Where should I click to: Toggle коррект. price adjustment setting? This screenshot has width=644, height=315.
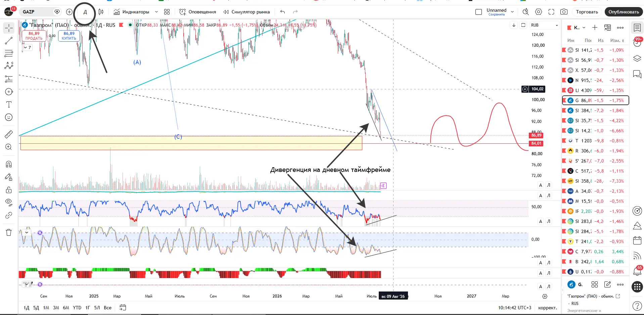coord(547,308)
